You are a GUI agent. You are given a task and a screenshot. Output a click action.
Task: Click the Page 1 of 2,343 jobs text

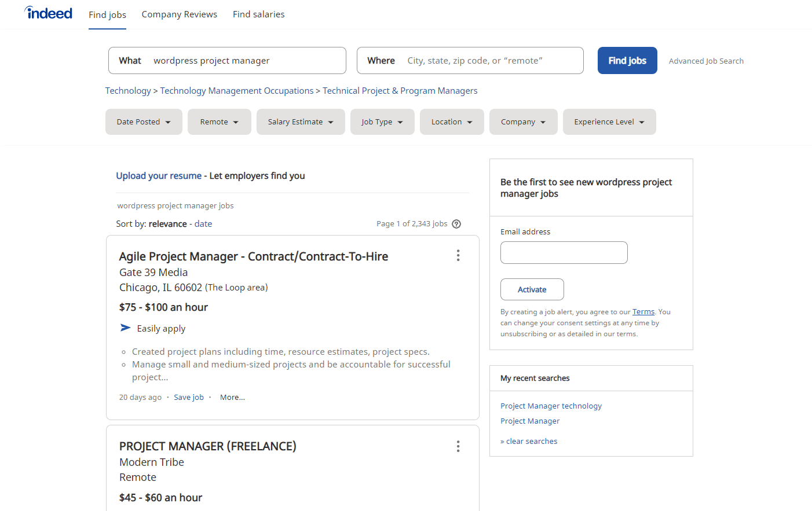(x=412, y=224)
